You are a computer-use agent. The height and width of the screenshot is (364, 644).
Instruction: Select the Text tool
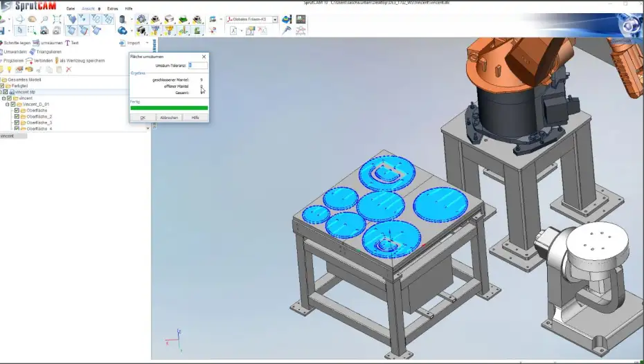[x=72, y=43]
